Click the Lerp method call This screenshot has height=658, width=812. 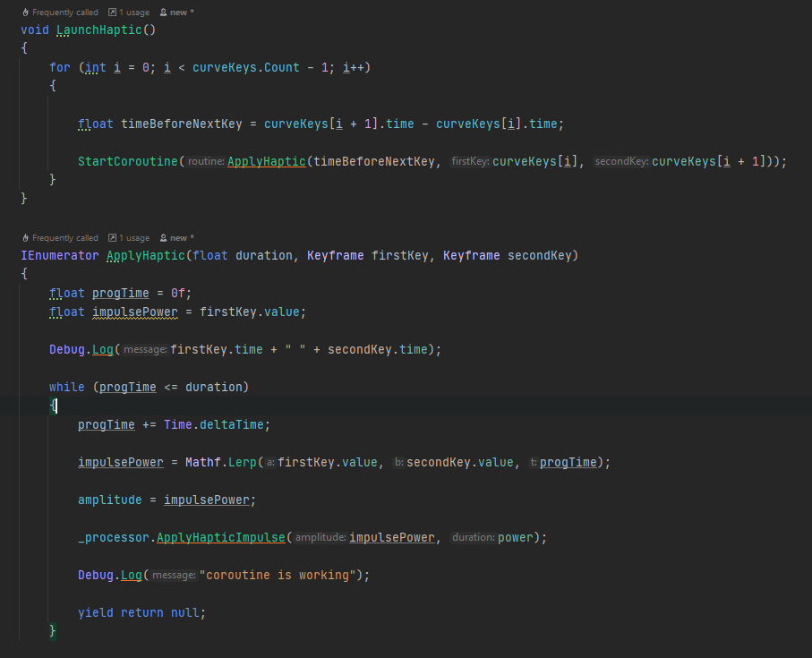point(243,462)
